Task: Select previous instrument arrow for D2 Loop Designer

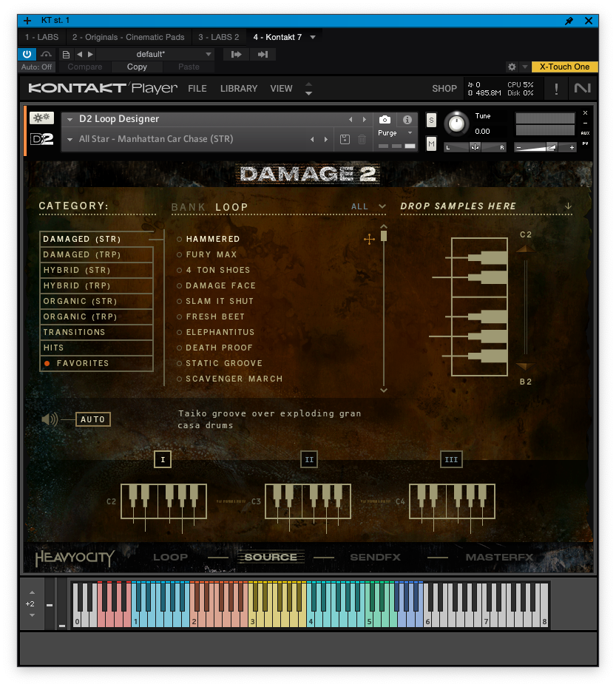Action: click(350, 119)
